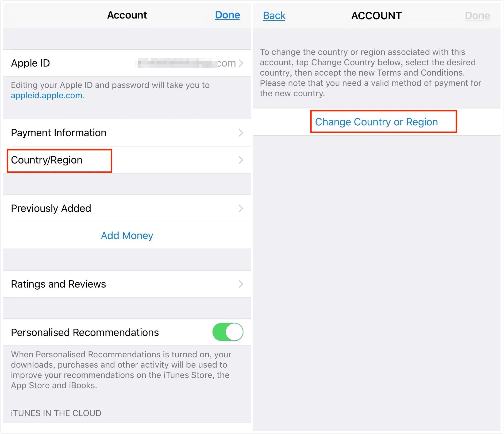Screen dimensions: 504x434
Task: Open Ratings and Reviews
Action: point(58,284)
